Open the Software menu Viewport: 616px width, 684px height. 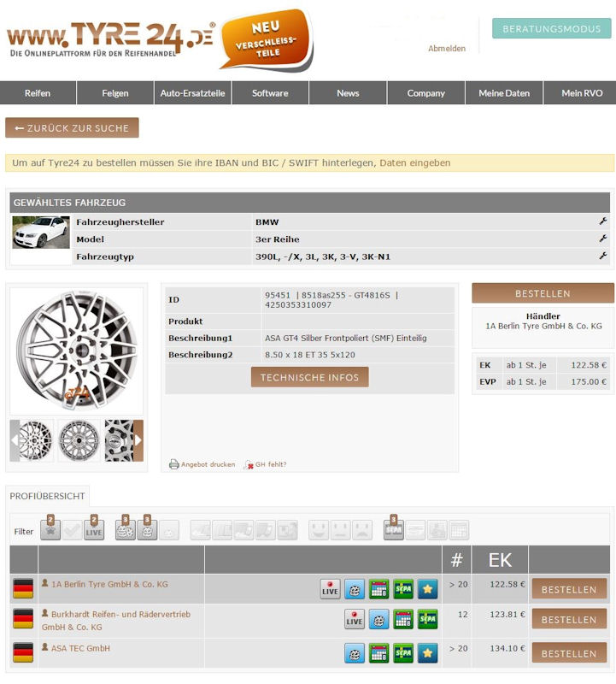(x=270, y=93)
